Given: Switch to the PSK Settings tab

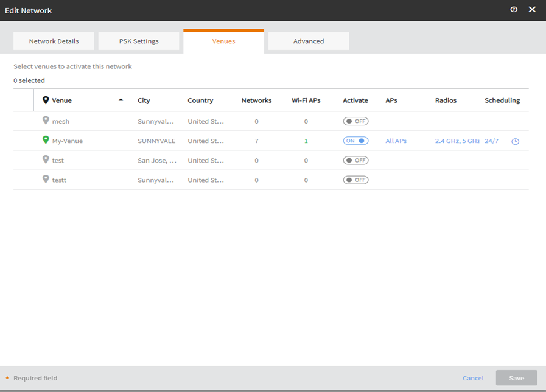Looking at the screenshot, I should [139, 41].
